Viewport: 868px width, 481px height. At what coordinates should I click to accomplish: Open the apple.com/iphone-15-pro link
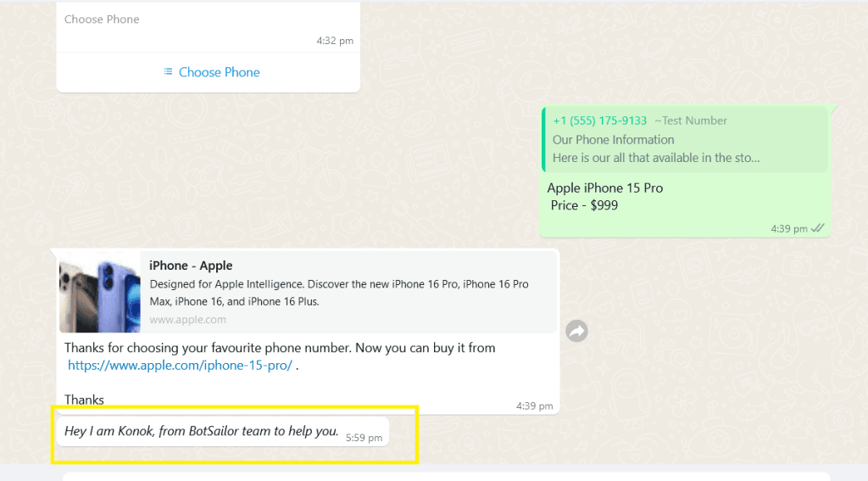pyautogui.click(x=180, y=366)
